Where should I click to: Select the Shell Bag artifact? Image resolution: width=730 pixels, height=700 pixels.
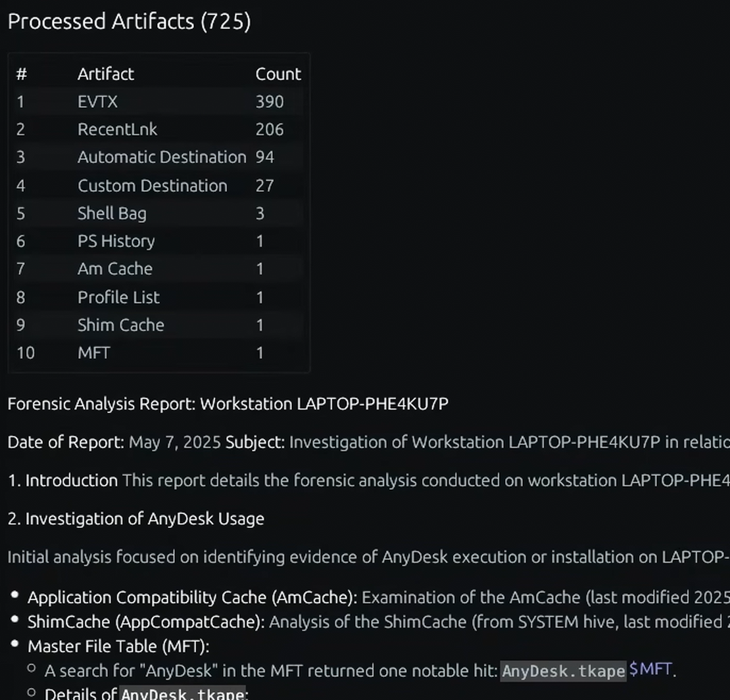[x=158, y=213]
